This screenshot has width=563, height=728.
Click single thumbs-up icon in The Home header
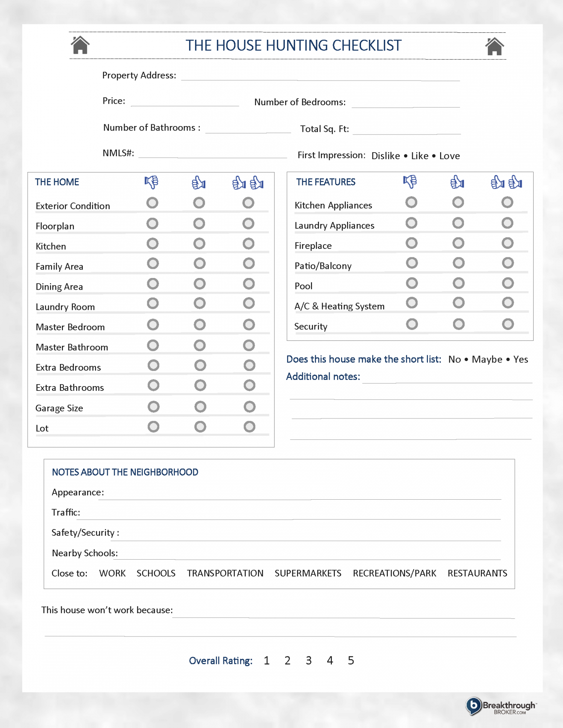[x=199, y=182]
